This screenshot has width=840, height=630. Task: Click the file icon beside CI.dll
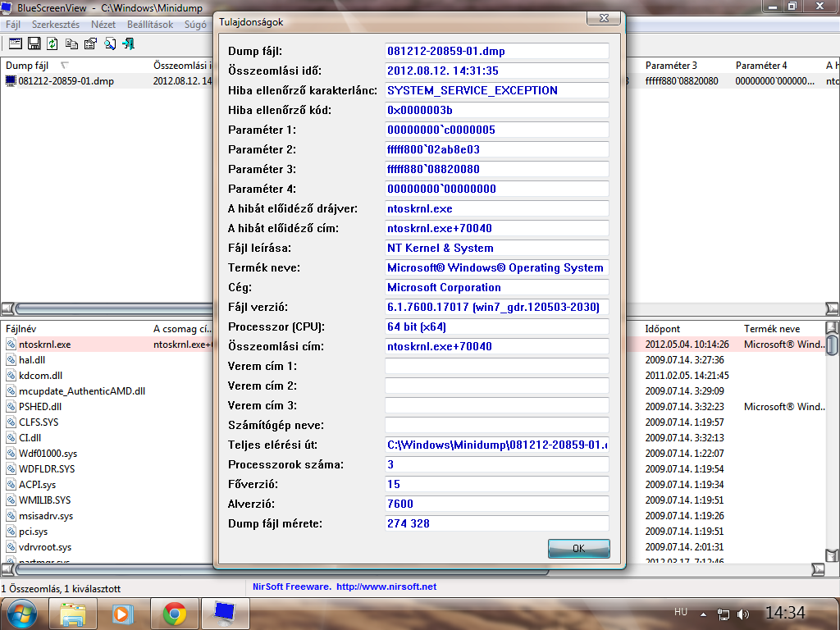[11, 438]
